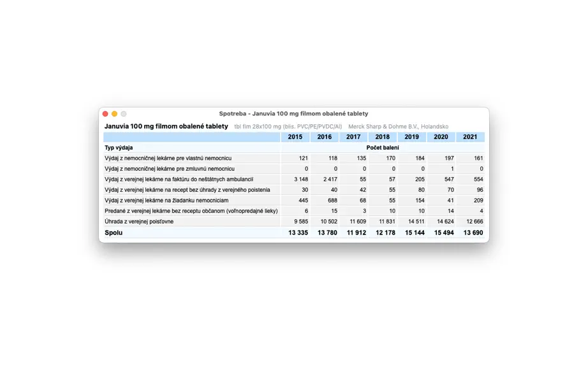This screenshot has height=367, width=588.
Task: Click the 'Typ výdaja' label
Action: tap(119, 148)
